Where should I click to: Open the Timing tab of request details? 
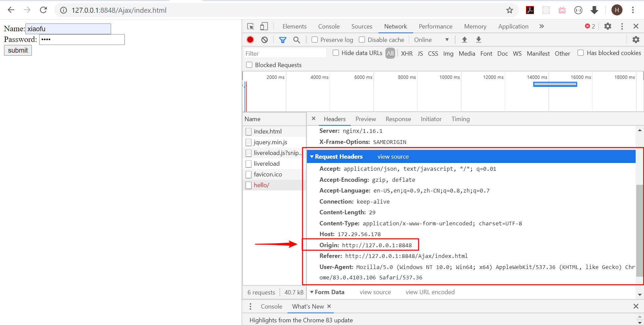(460, 119)
